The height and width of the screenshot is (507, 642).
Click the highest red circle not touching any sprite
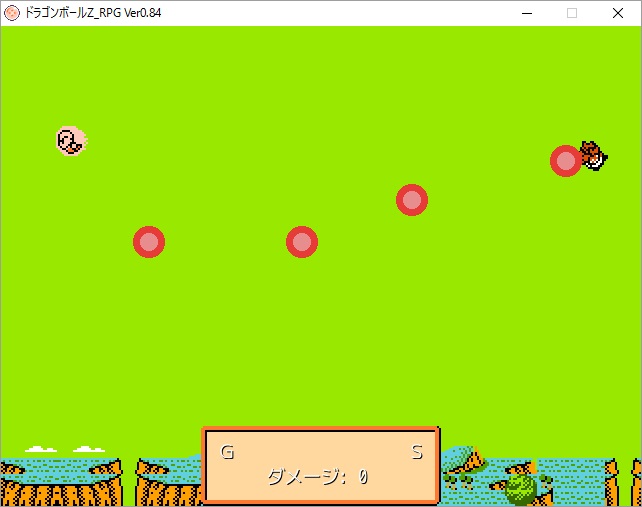412,200
